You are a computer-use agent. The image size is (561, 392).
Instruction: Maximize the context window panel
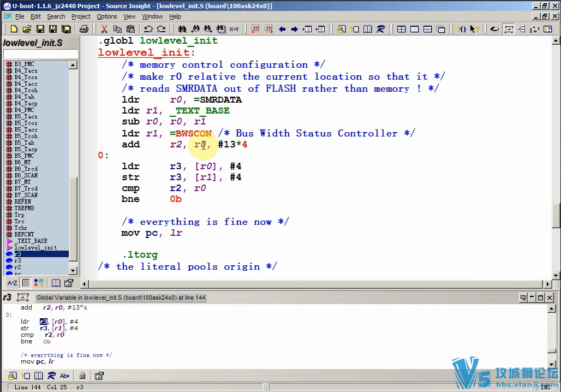click(541, 298)
